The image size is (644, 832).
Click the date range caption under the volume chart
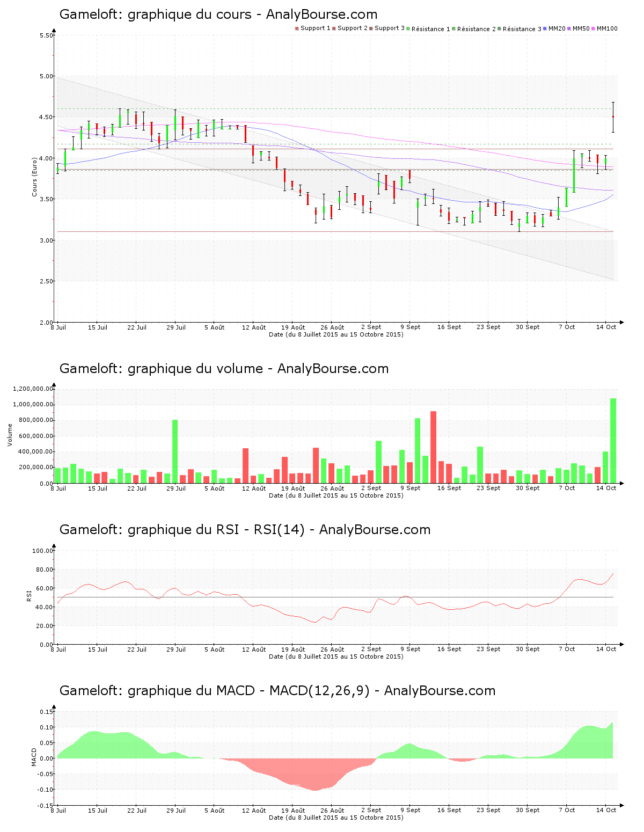336,495
